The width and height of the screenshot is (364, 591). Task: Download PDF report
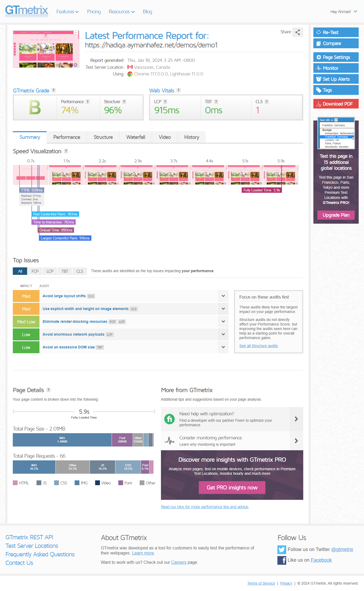pos(336,104)
